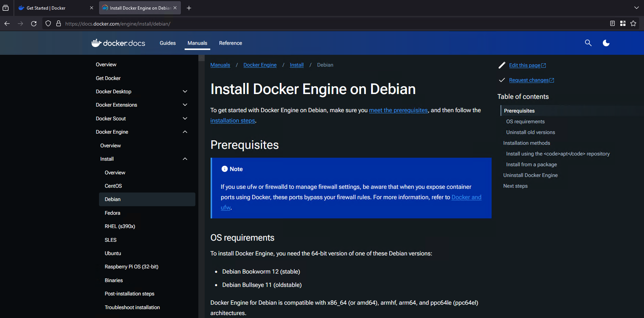644x318 pixels.
Task: Collapse the Install sidebar subsection
Action: [x=185, y=159]
